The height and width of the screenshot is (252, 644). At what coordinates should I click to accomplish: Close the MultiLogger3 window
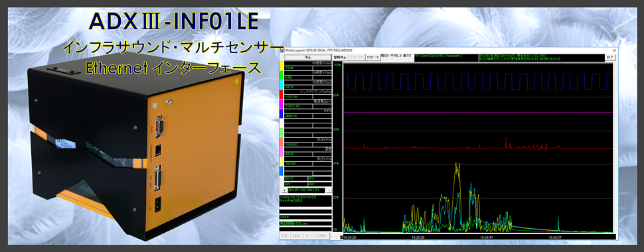(x=613, y=50)
